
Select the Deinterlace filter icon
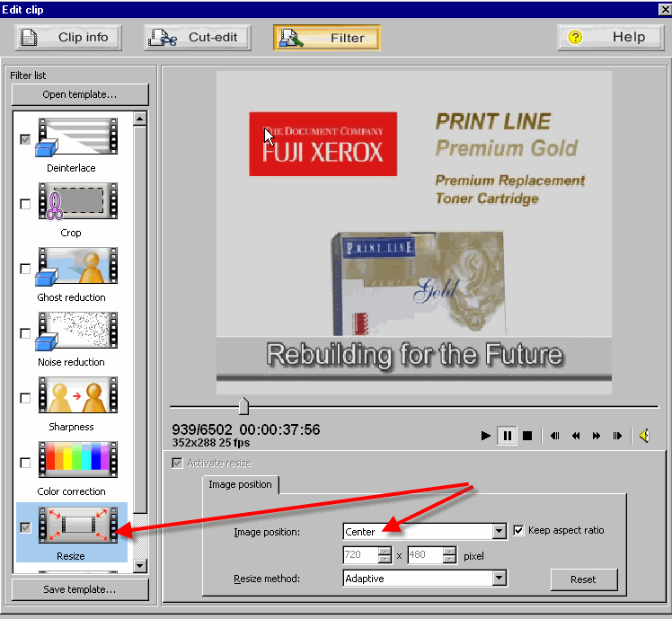[76, 137]
